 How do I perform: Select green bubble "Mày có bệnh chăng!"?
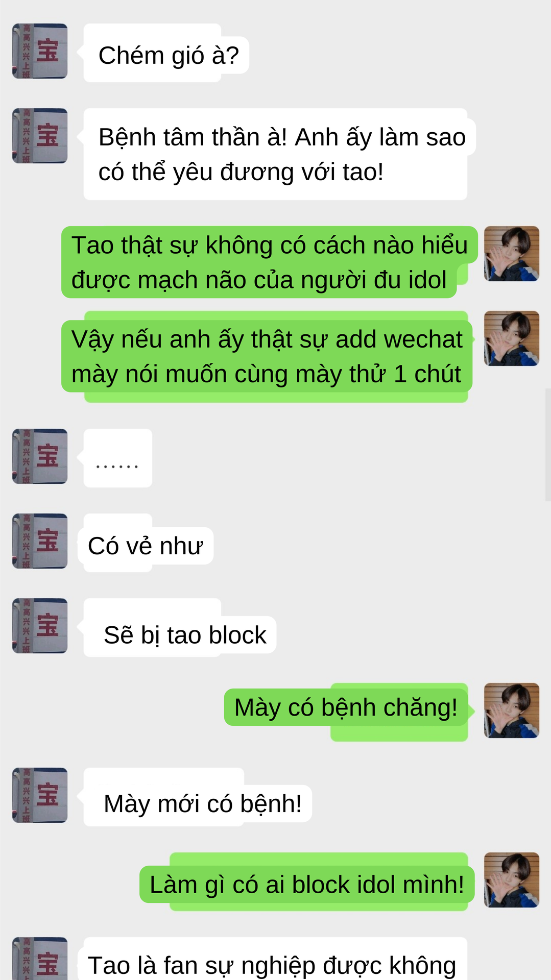tap(346, 712)
